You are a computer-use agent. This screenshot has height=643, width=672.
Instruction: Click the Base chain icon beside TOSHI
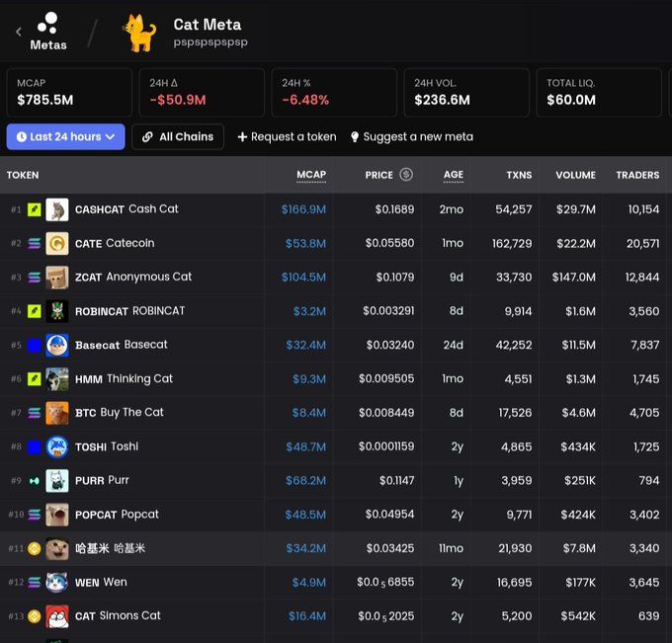pos(35,446)
